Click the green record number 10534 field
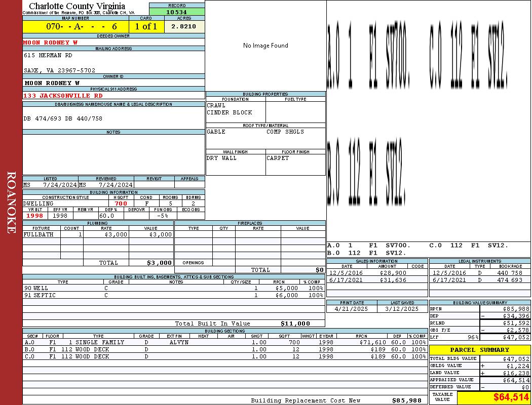The height and width of the screenshot is (405, 532). (x=176, y=12)
